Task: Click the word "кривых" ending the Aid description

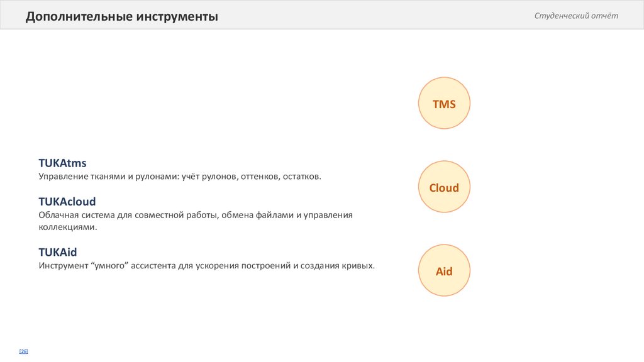Action: pyautogui.click(x=358, y=265)
